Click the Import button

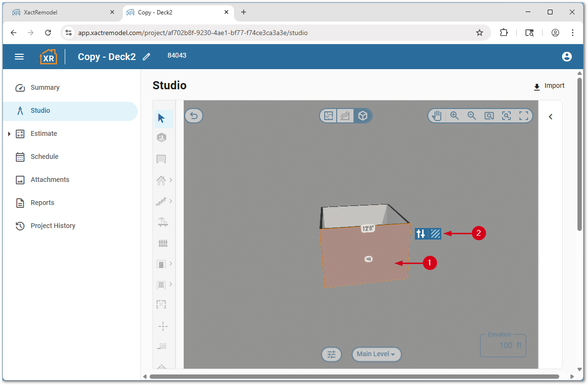pyautogui.click(x=549, y=86)
